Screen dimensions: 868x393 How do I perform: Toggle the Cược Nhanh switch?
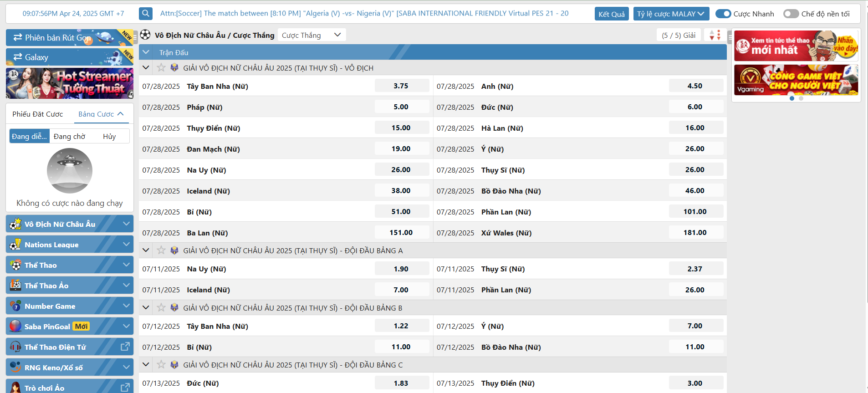pyautogui.click(x=723, y=14)
